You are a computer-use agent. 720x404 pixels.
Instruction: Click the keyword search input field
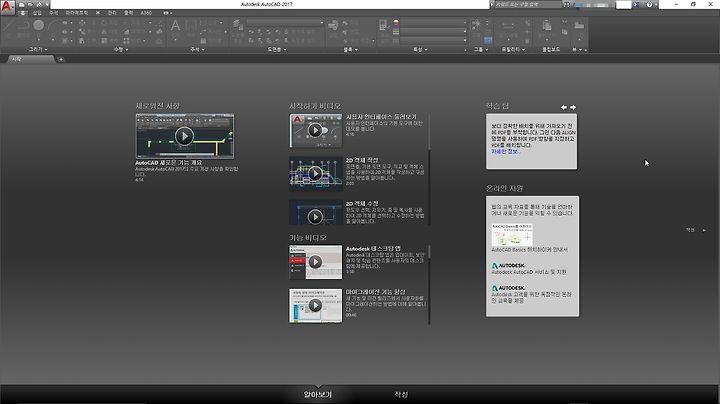point(527,5)
